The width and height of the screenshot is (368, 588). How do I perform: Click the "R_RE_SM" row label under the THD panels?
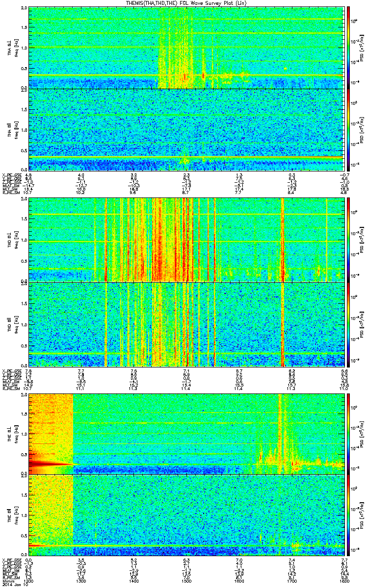click(10, 389)
